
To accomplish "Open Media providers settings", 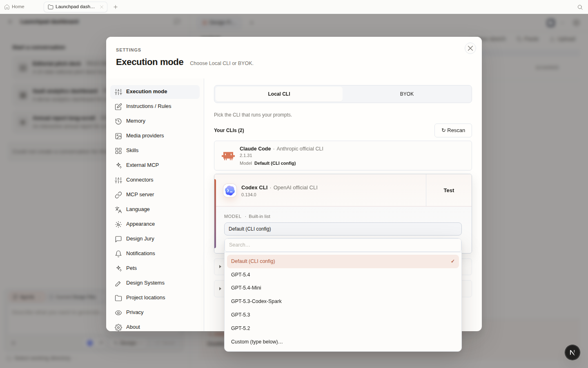I will coord(155,136).
